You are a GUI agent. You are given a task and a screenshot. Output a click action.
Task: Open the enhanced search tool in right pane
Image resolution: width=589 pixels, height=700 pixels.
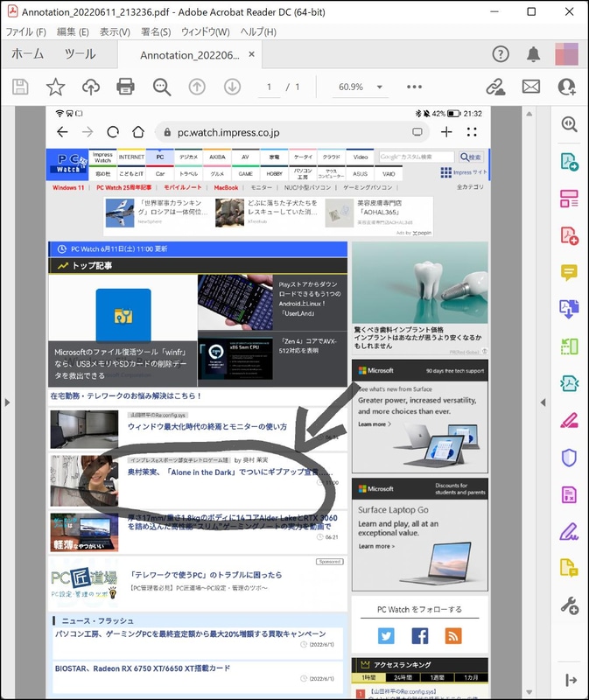(x=569, y=124)
